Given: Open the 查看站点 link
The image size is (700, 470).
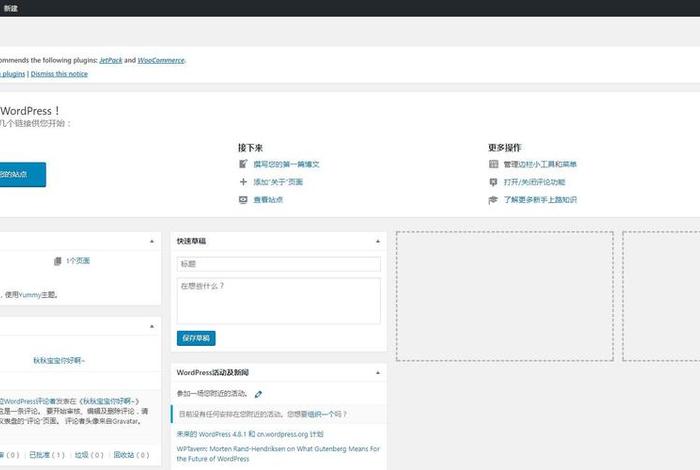Looking at the screenshot, I should pyautogui.click(x=268, y=200).
